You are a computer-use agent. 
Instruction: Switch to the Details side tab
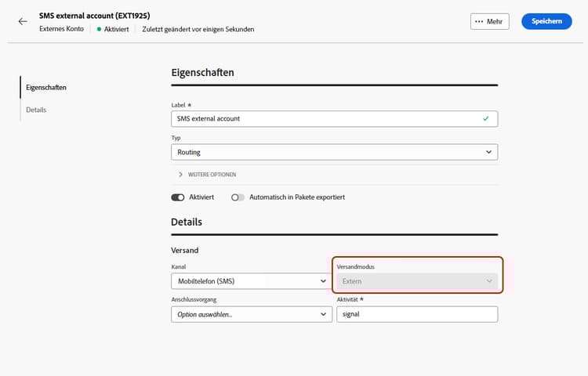[36, 110]
